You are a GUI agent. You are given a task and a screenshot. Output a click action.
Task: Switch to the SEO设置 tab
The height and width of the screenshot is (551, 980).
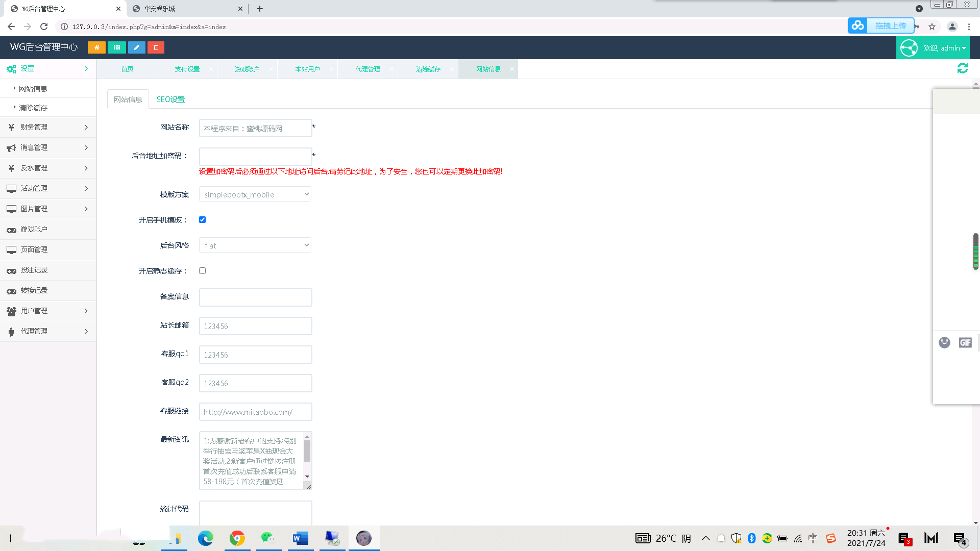coord(170,99)
